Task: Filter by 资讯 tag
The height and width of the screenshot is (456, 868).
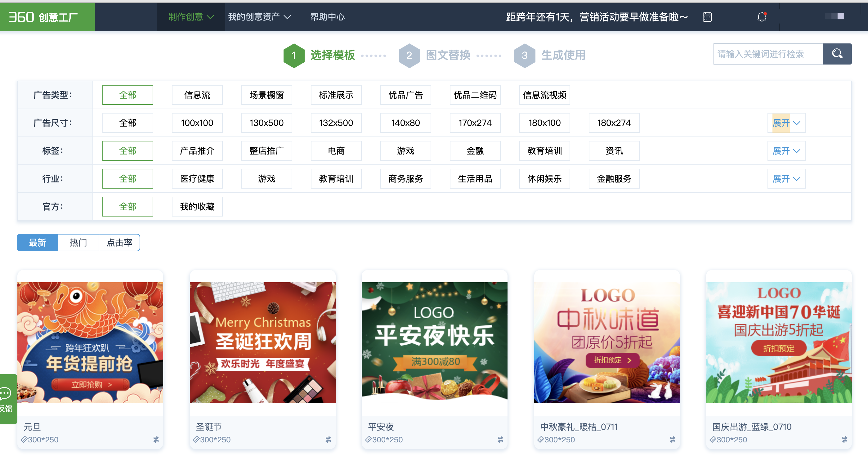Action: [x=614, y=151]
